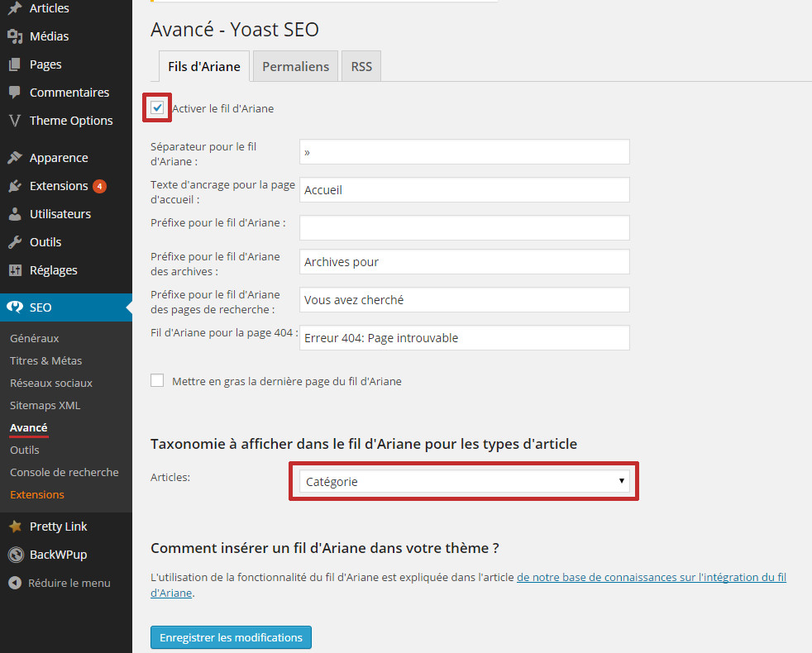
Task: Select Avancé in SEO submenu
Action: (x=28, y=427)
